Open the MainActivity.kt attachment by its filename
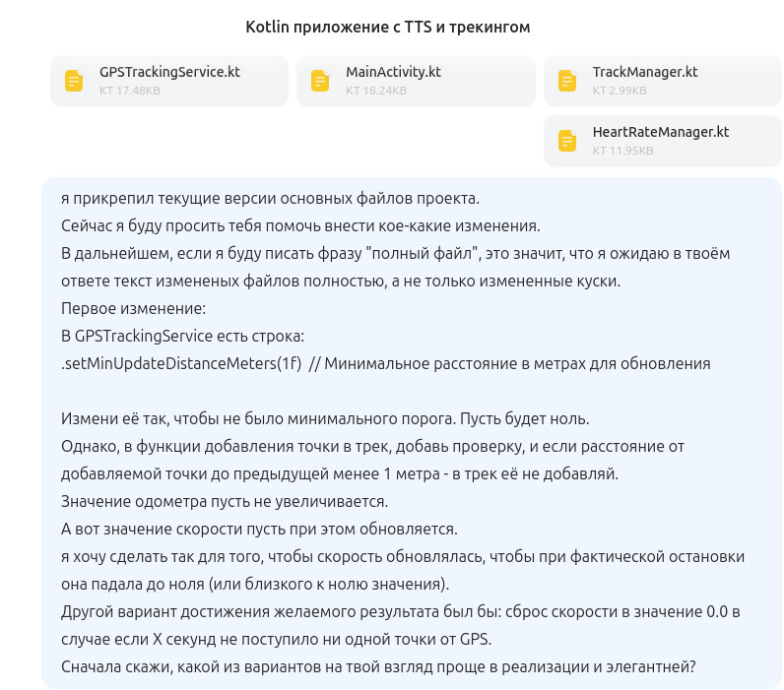 [x=393, y=72]
